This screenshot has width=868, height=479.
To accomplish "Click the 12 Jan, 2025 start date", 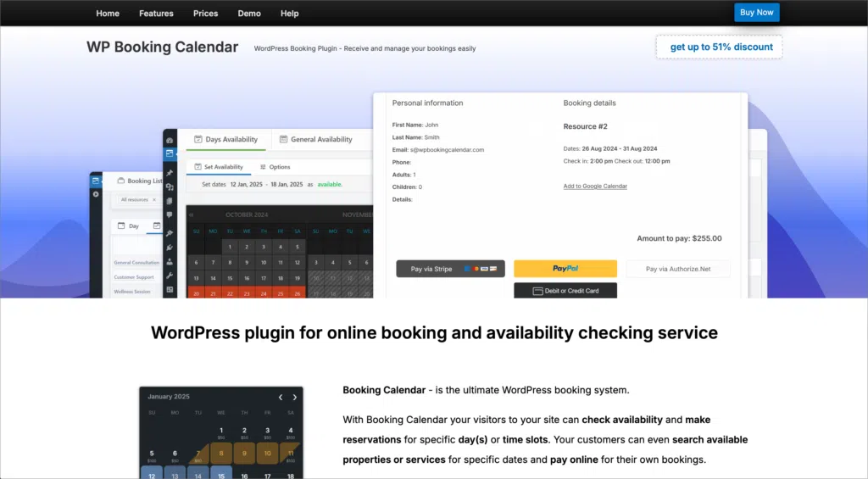I will point(247,185).
